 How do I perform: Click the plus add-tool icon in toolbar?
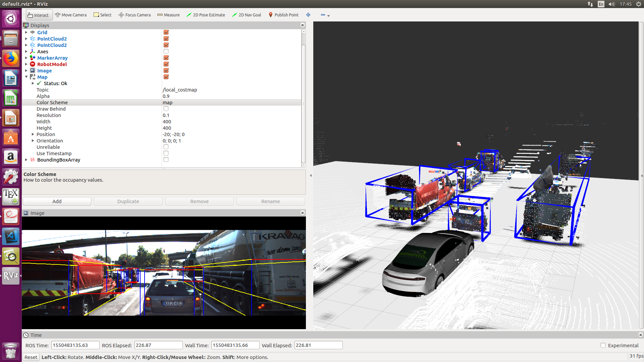(308, 15)
